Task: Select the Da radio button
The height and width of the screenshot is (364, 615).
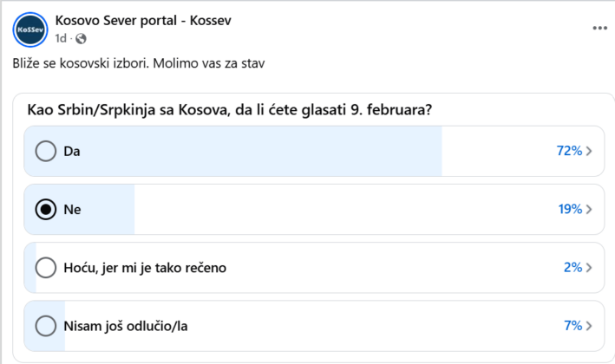Action: [x=46, y=152]
